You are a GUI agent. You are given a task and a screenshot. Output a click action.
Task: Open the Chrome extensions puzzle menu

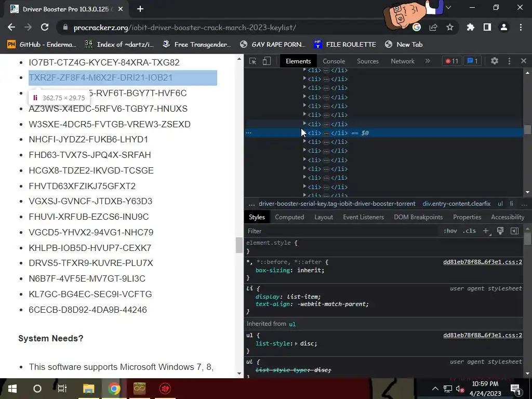pyautogui.click(x=470, y=27)
